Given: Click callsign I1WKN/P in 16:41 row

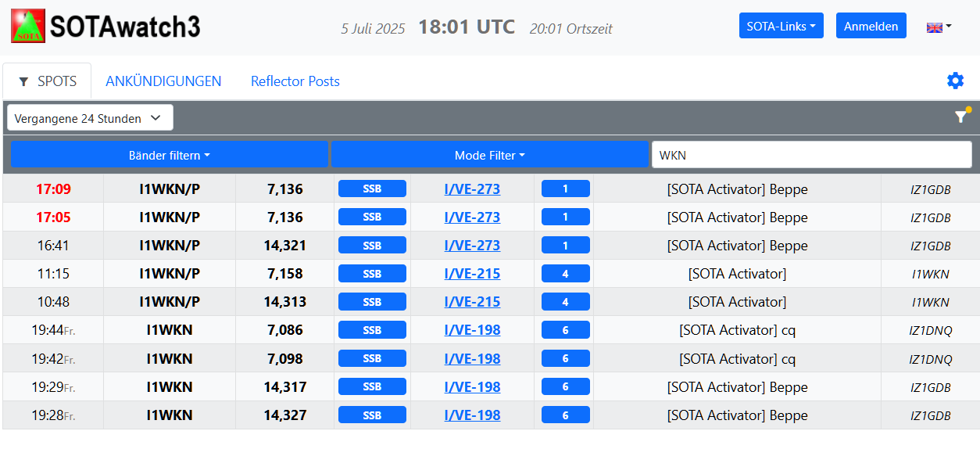Looking at the screenshot, I should pyautogui.click(x=170, y=246).
